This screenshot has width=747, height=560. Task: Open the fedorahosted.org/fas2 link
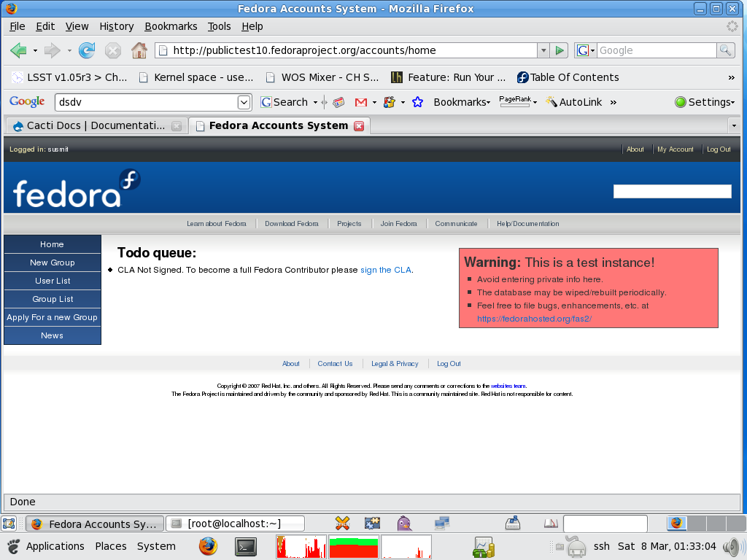click(x=534, y=319)
